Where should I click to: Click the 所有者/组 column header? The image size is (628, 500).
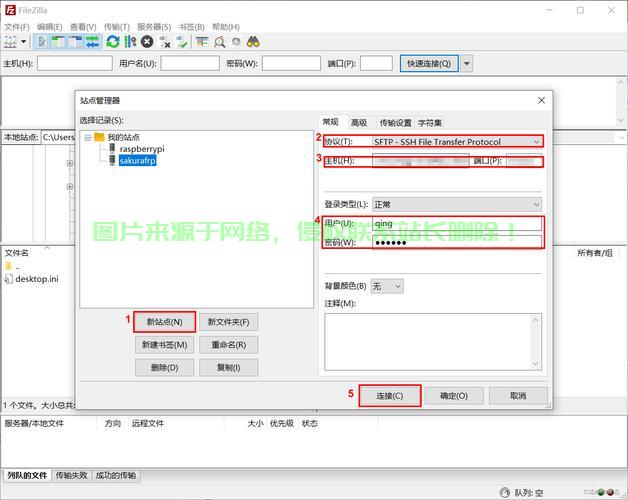click(x=595, y=253)
